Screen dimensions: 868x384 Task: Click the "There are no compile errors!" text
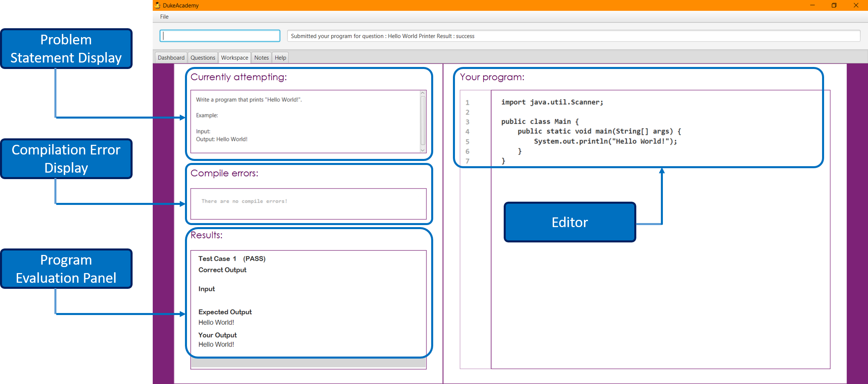coord(244,201)
